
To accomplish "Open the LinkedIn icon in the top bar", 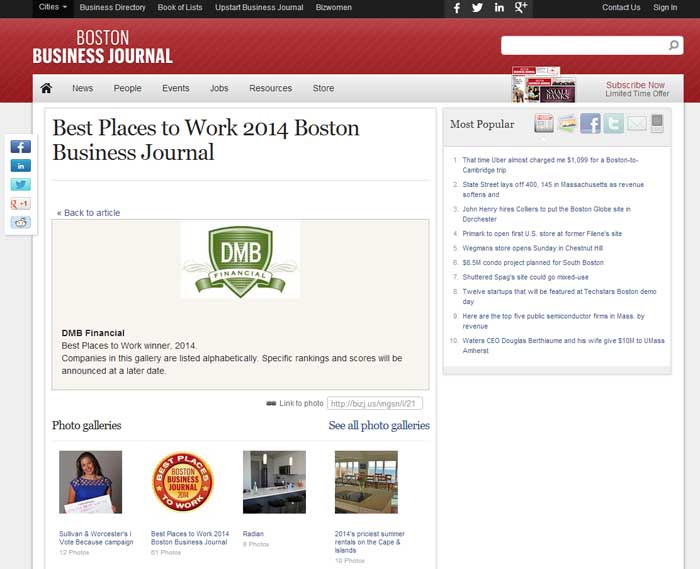I will (499, 8).
